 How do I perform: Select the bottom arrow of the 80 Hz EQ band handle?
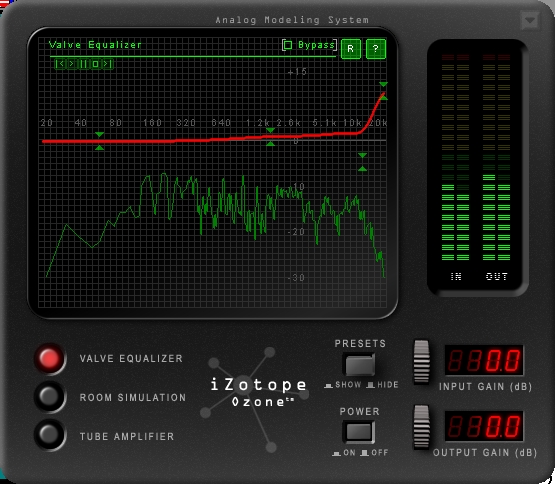click(99, 148)
